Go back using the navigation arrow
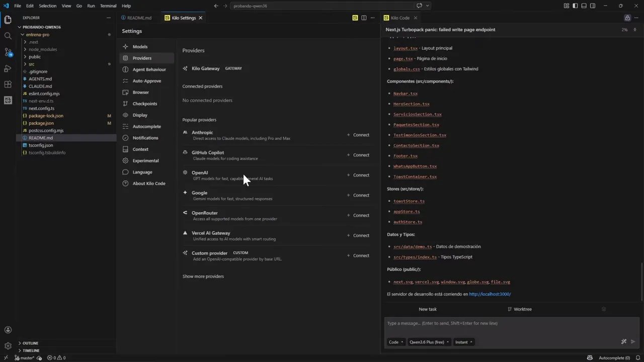This screenshot has width=644, height=362. pyautogui.click(x=216, y=6)
